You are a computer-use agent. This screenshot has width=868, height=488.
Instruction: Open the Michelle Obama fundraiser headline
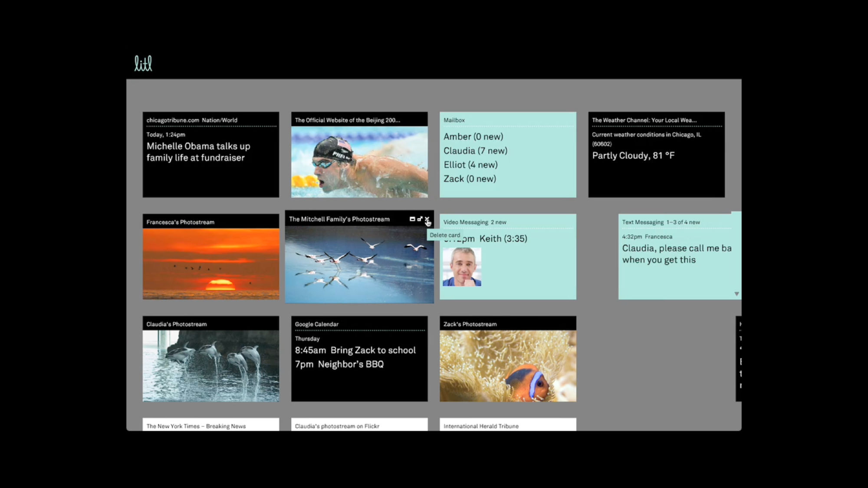(x=198, y=152)
